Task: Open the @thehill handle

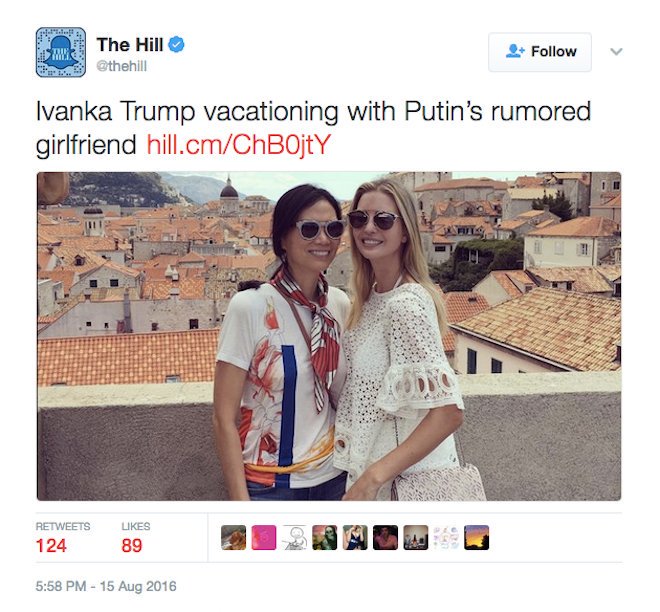Action: pos(122,66)
